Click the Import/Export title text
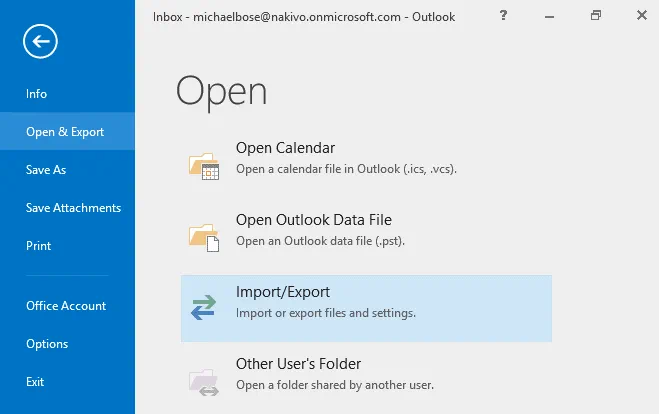 tap(283, 292)
